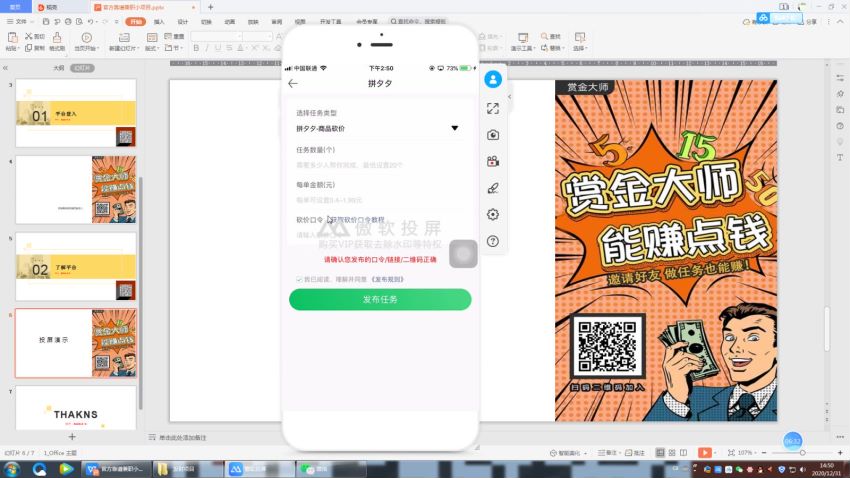Toggle Strikethrough formatting
The height and width of the screenshot is (478, 850).
229,48
